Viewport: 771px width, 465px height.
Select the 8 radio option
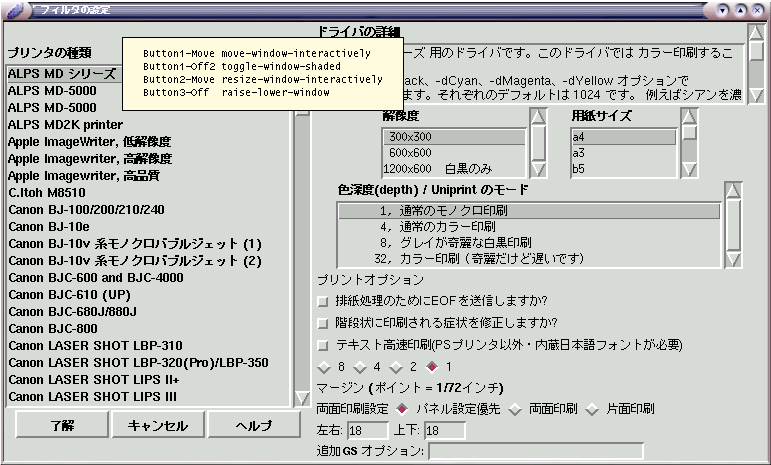[324, 367]
